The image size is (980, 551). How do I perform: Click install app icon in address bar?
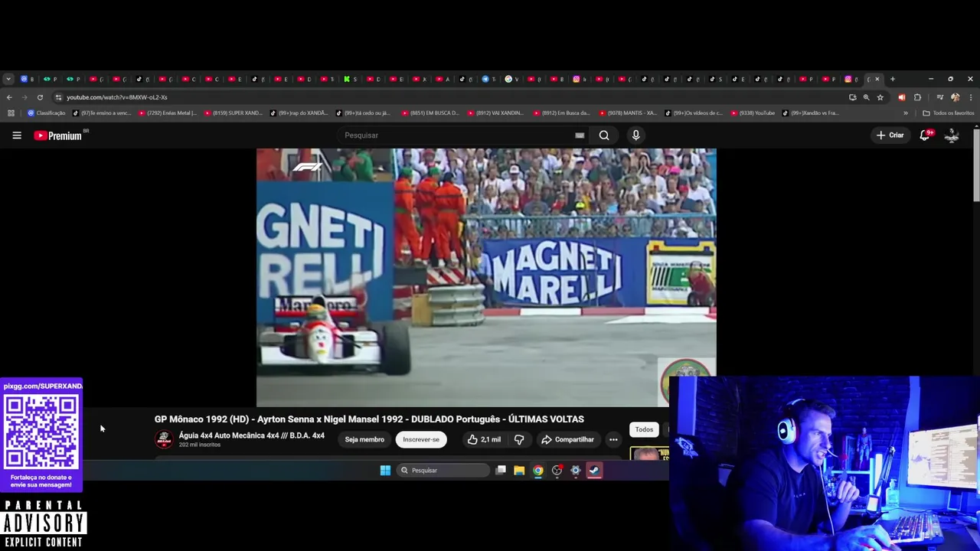(x=852, y=97)
